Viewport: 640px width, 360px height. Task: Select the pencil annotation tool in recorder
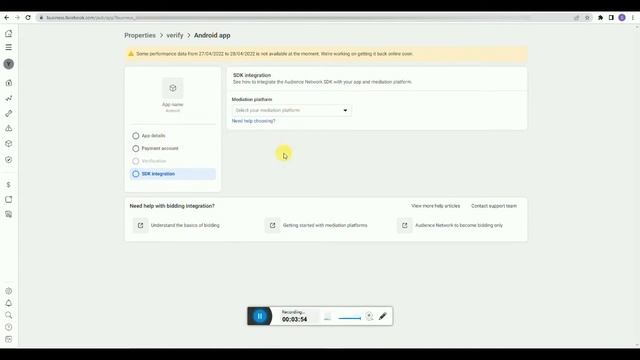pyautogui.click(x=382, y=316)
